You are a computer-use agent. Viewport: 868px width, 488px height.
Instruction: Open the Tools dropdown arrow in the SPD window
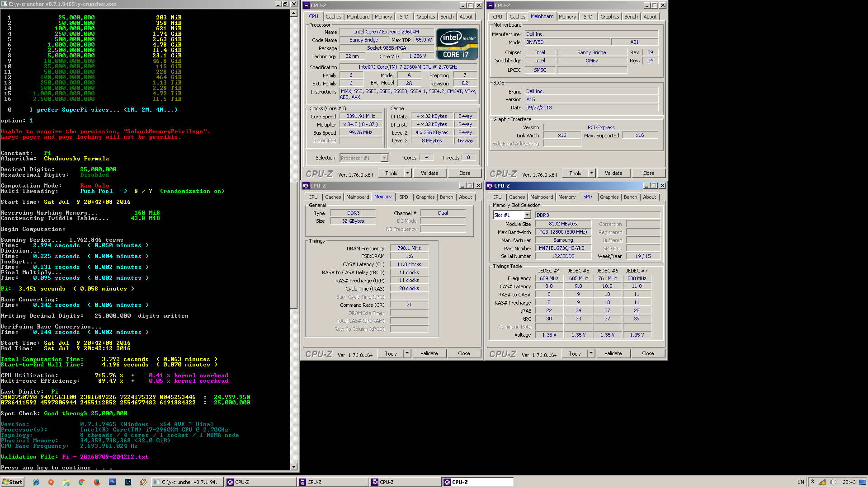pos(591,353)
